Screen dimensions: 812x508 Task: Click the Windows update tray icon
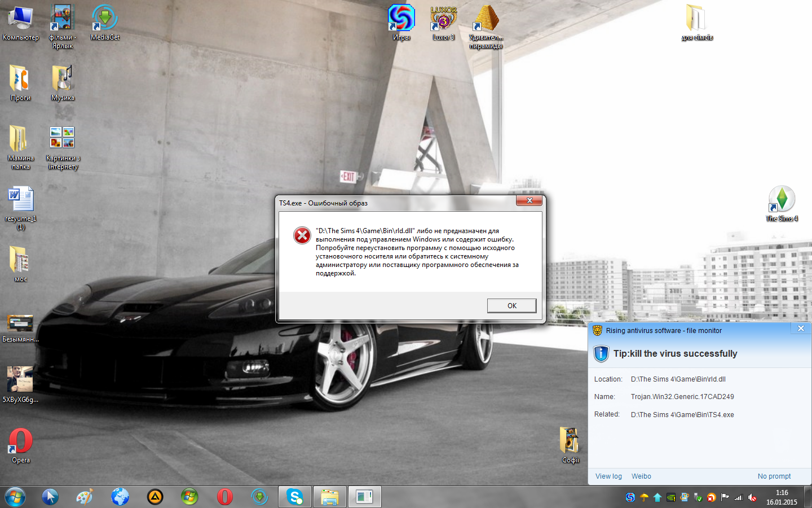click(685, 497)
